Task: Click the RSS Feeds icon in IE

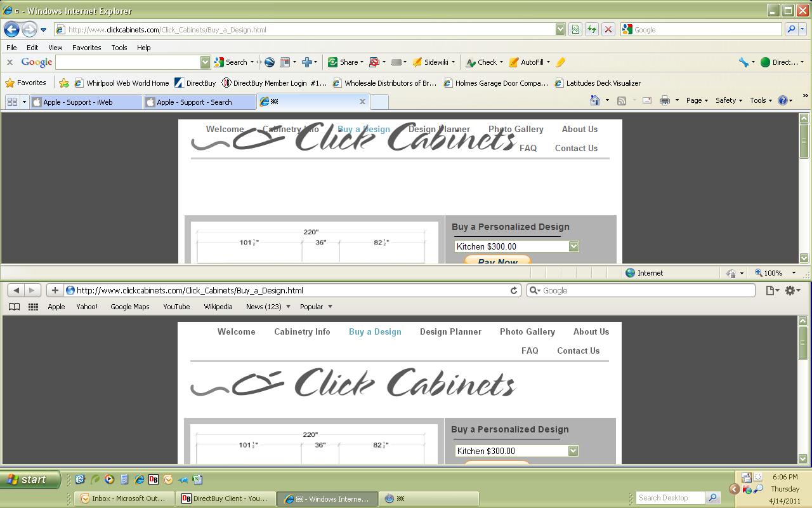Action: tap(622, 100)
